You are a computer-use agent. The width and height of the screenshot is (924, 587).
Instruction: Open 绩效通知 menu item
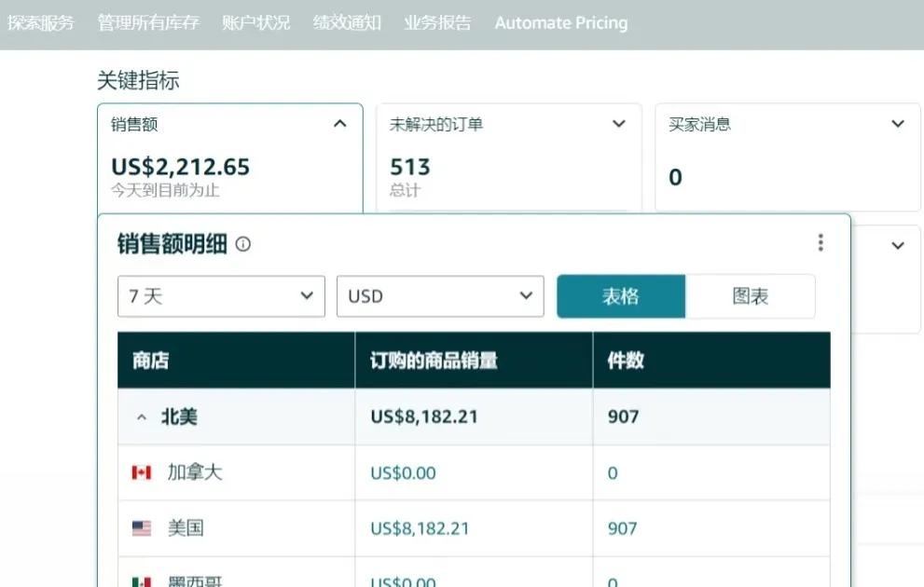pyautogui.click(x=347, y=22)
